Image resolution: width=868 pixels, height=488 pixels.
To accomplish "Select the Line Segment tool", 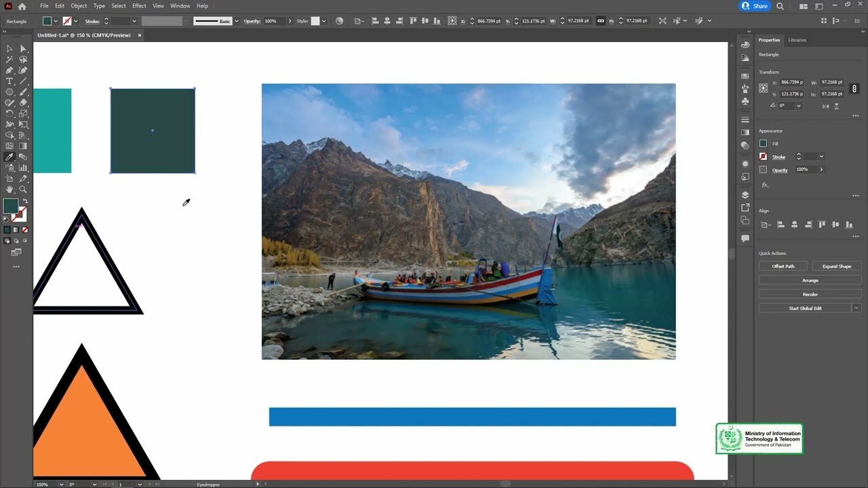I will pos(23,81).
